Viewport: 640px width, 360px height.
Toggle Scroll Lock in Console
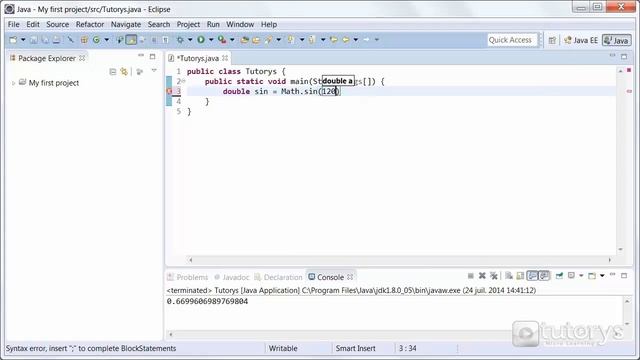click(520, 276)
